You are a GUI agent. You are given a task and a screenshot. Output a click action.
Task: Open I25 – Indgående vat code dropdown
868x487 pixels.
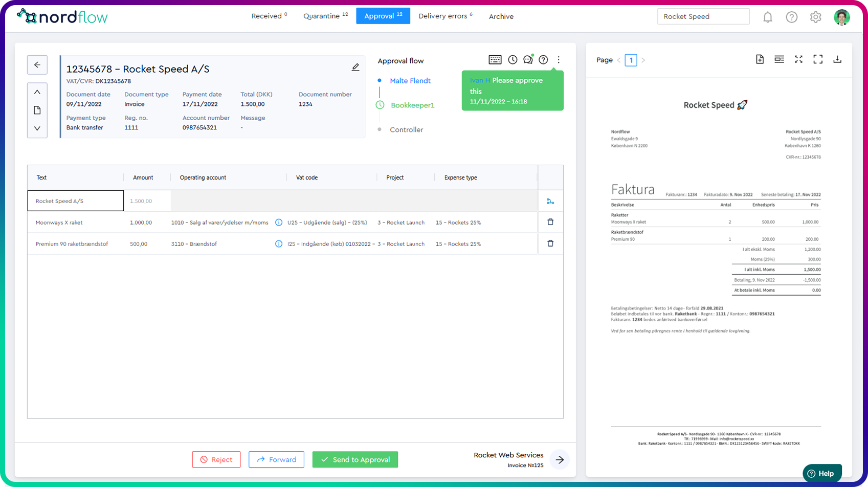(x=330, y=244)
